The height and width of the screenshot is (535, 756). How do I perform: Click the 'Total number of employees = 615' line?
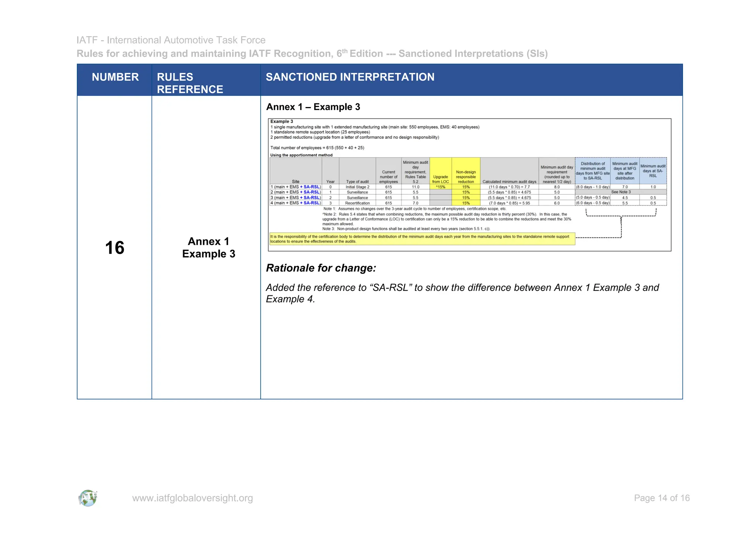[x=317, y=148]
